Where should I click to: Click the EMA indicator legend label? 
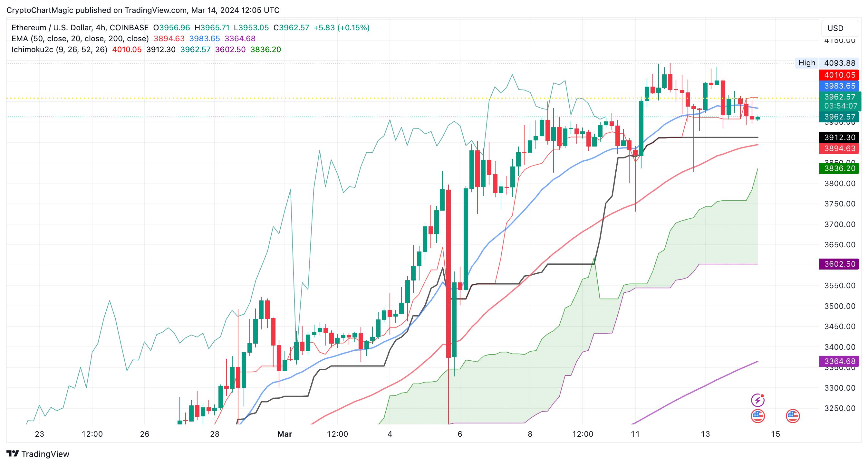point(80,39)
